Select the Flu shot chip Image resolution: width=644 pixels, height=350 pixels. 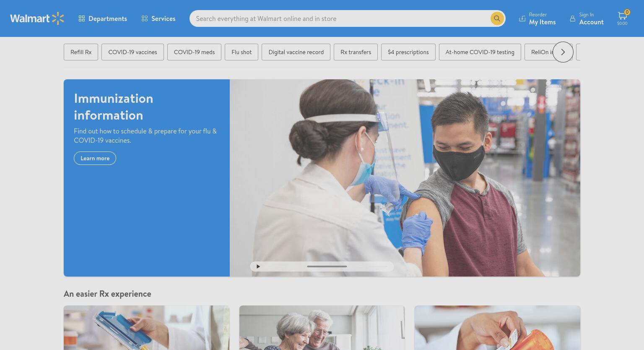pos(241,52)
